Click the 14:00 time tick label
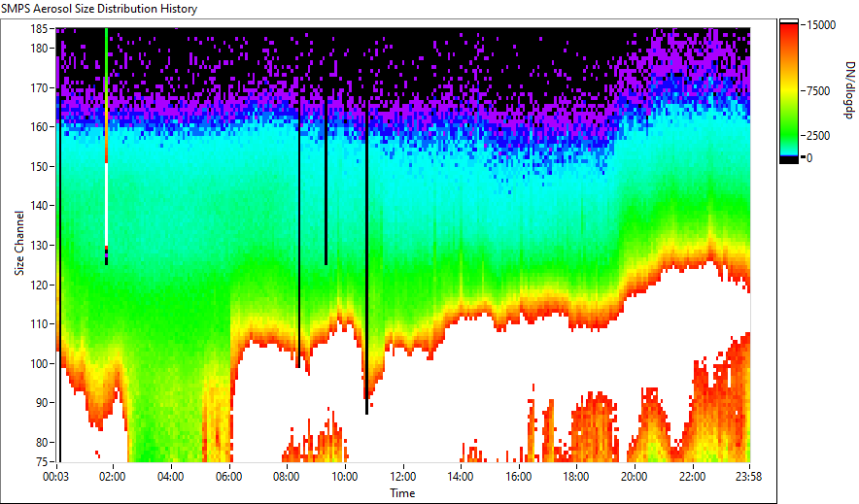Image resolution: width=859 pixels, height=504 pixels. (x=461, y=477)
